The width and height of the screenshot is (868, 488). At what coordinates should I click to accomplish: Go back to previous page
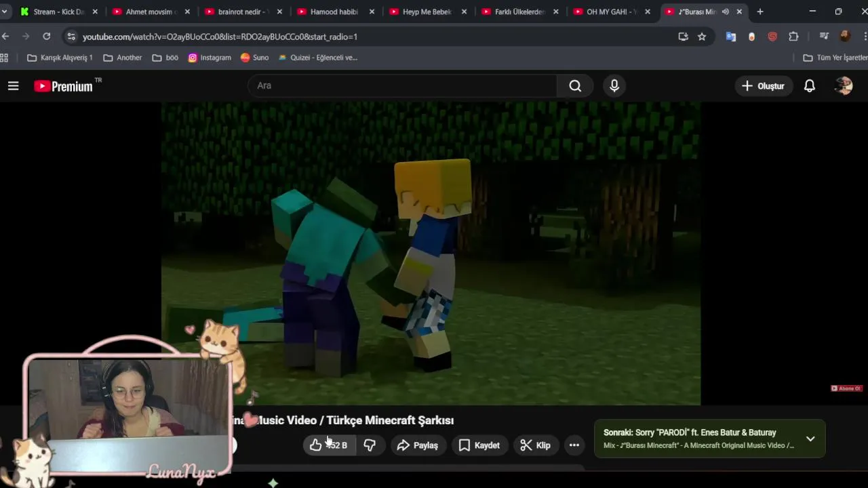pos(6,37)
